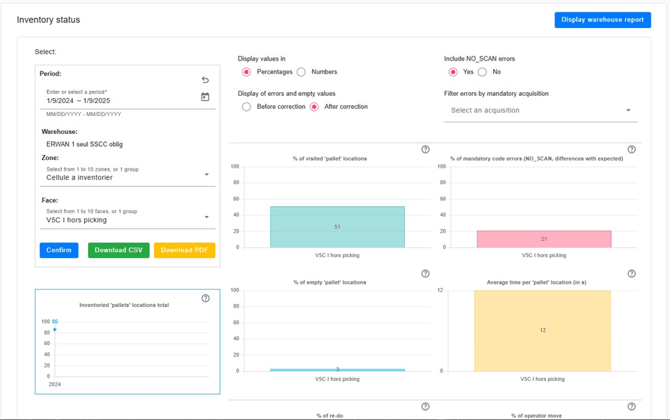Image resolution: width=670 pixels, height=420 pixels.
Task: Click the blue Confirm button
Action: (59, 250)
